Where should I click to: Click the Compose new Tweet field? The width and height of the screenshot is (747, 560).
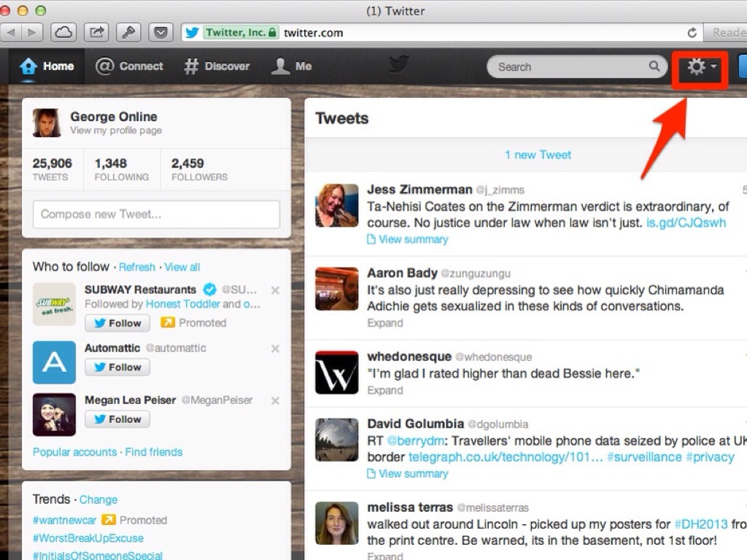(x=156, y=214)
